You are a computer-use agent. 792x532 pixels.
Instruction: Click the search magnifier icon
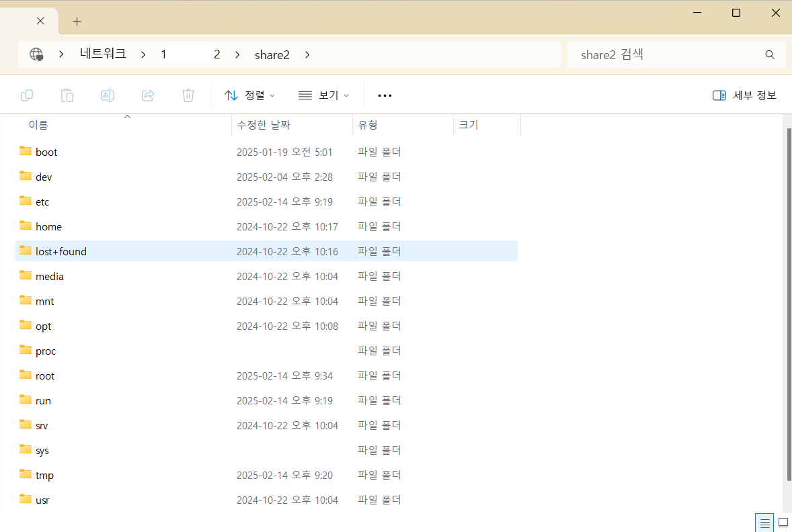point(770,54)
